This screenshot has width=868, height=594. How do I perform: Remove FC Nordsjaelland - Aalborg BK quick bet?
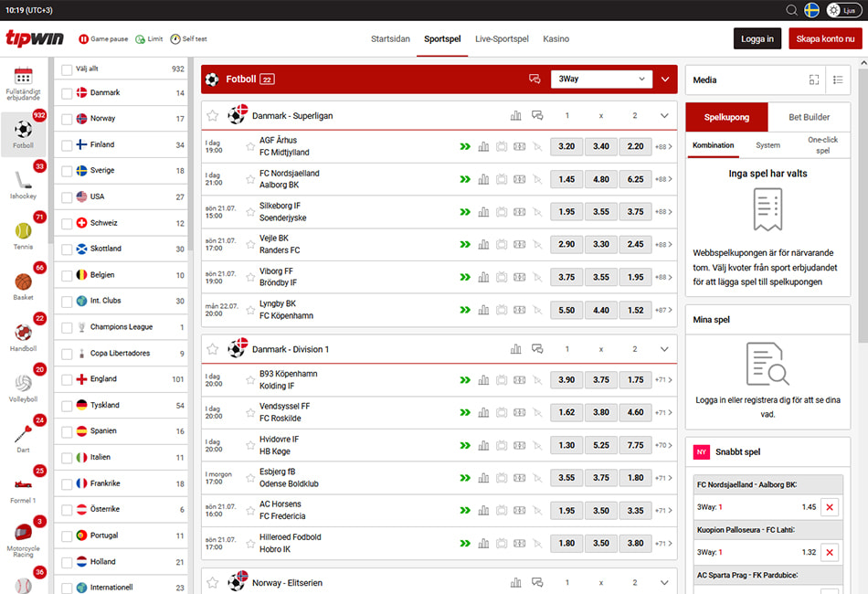coord(830,507)
